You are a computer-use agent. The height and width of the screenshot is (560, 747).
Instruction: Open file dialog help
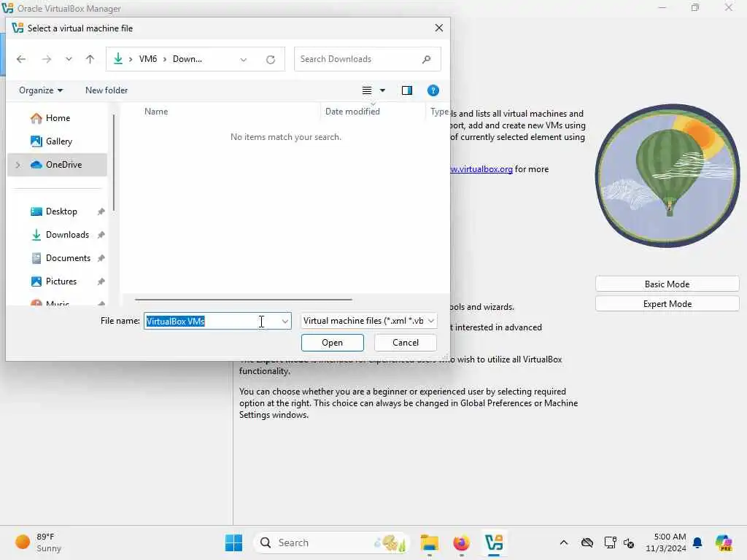pos(433,90)
